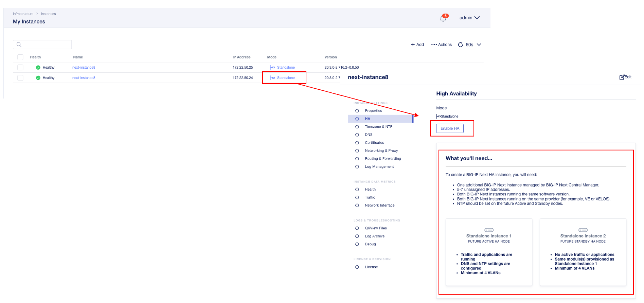644x303 pixels.
Task: Select the IP address 172.22.50.25
Action: coord(243,68)
